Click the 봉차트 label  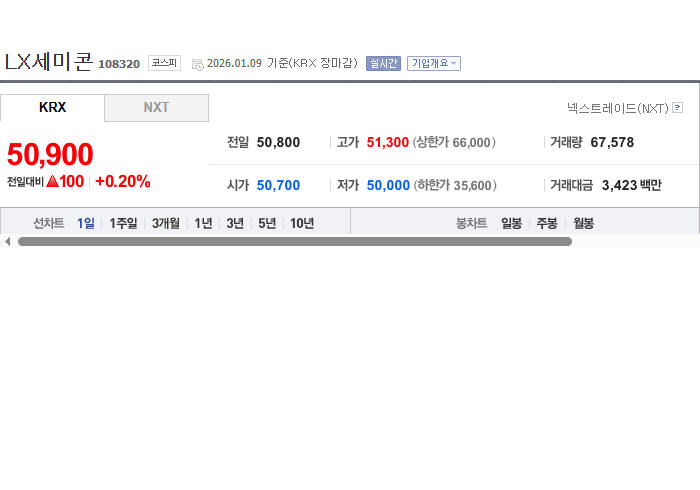(471, 223)
